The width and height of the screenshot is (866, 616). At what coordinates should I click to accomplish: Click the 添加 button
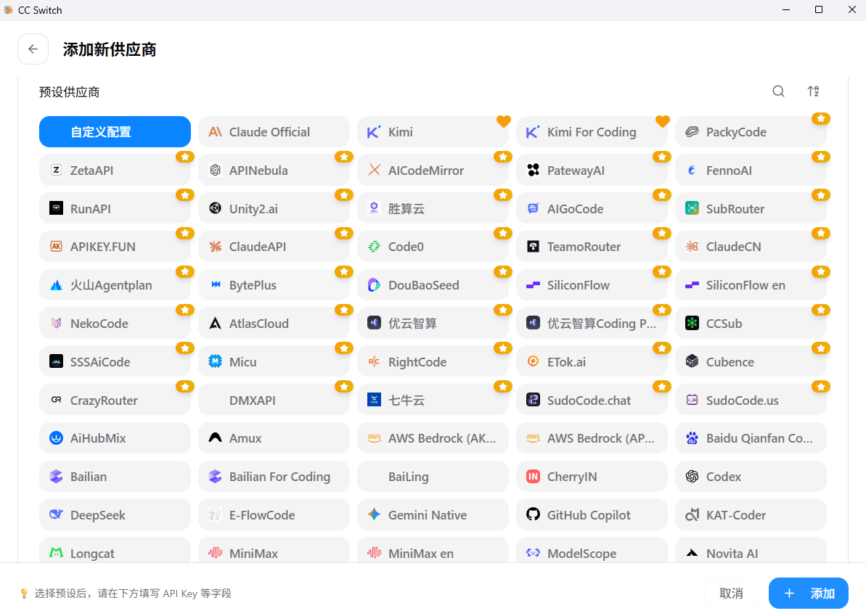809,594
